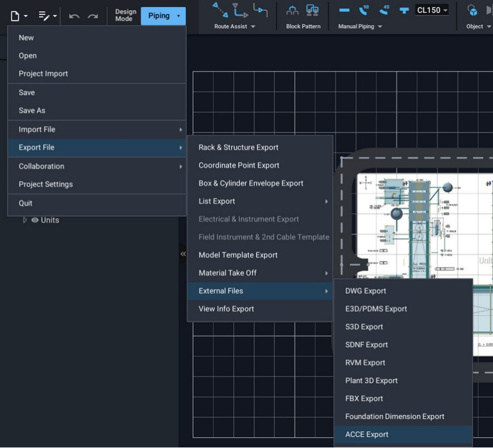
Task: Select the 45 degree elbow icon
Action: click(x=384, y=10)
